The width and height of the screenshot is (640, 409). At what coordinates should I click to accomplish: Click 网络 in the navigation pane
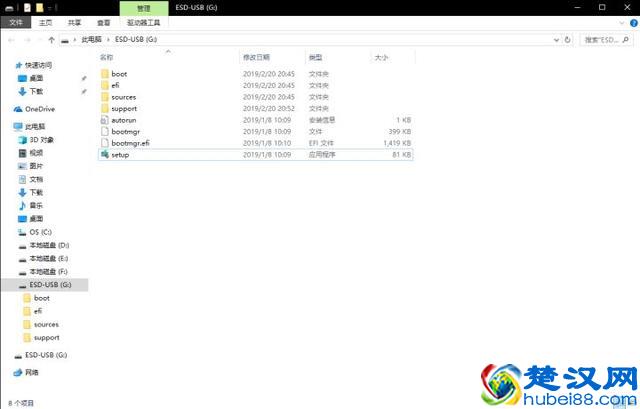[x=32, y=372]
